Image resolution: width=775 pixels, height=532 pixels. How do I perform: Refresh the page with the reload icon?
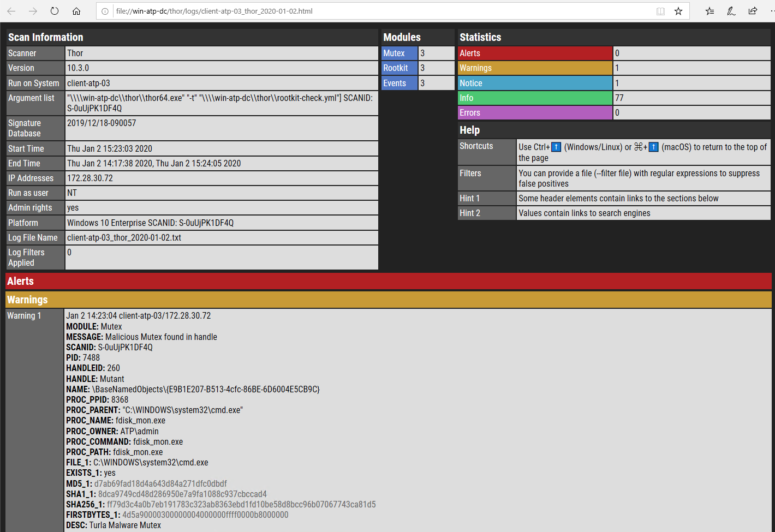55,11
